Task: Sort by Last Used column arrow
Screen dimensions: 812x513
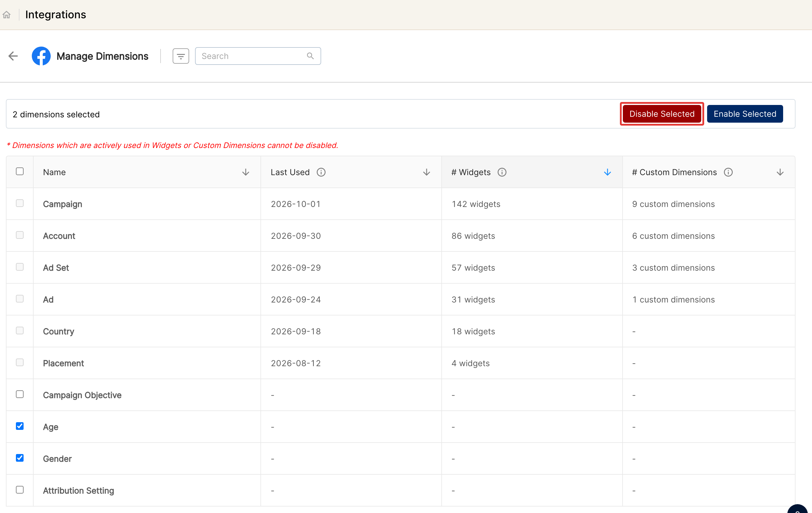Action: click(x=427, y=172)
